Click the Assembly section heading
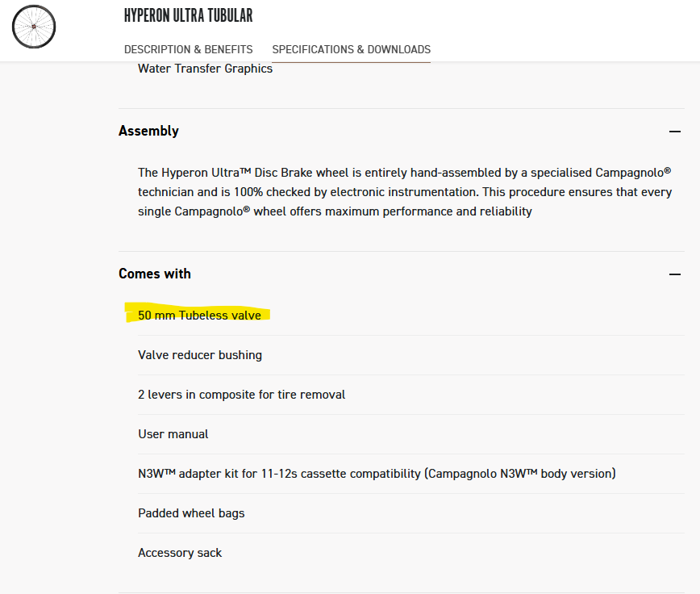Screen dimensions: 700x594 (x=148, y=131)
